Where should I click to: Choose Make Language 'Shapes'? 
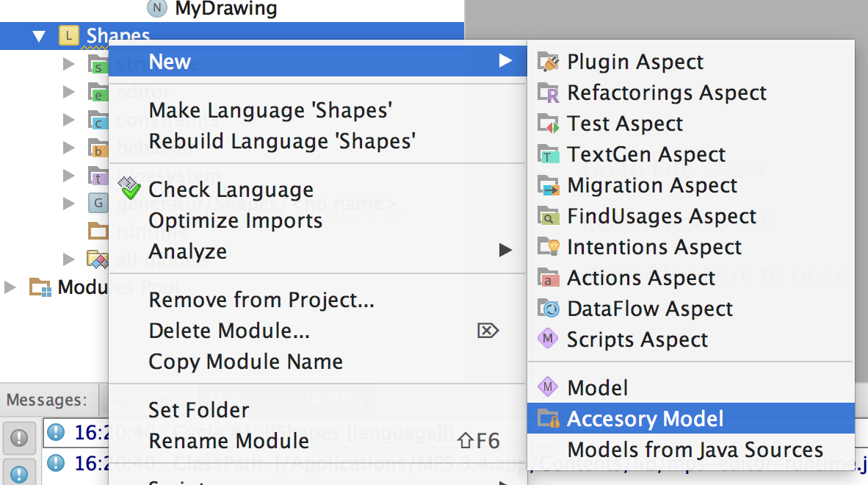[270, 110]
